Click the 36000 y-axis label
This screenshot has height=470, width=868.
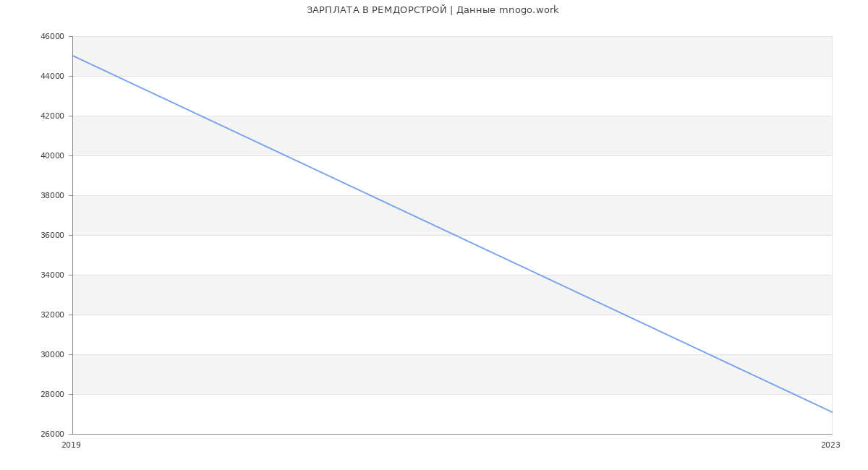54,236
